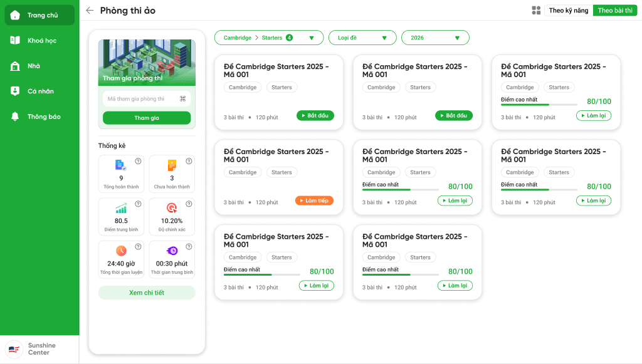Focus the Mã tham gia phòng thi field

tap(147, 98)
